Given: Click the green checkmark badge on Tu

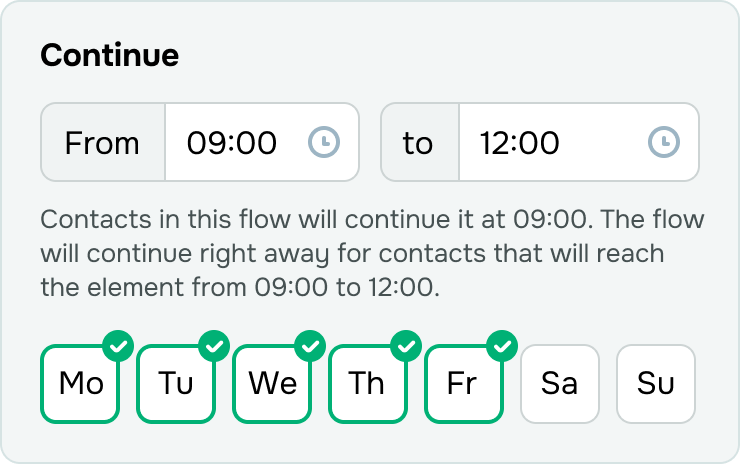Looking at the screenshot, I should pos(214,346).
